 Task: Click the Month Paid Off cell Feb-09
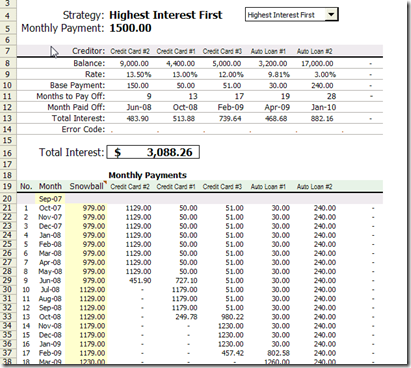click(231, 108)
